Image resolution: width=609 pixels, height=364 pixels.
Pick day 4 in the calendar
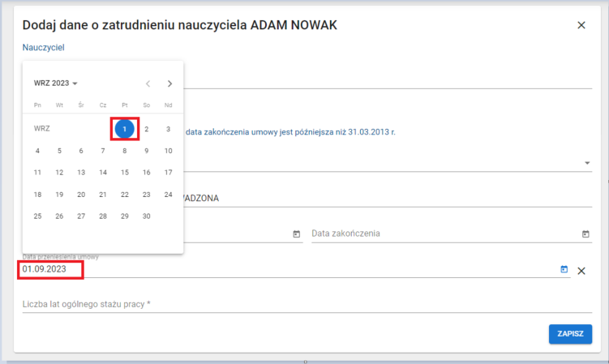pyautogui.click(x=37, y=151)
